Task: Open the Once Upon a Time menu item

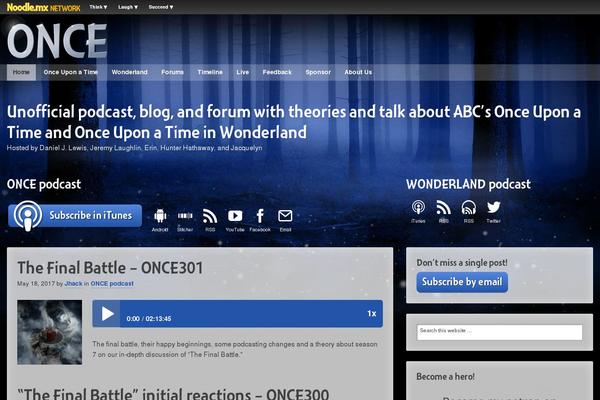Action: click(70, 72)
